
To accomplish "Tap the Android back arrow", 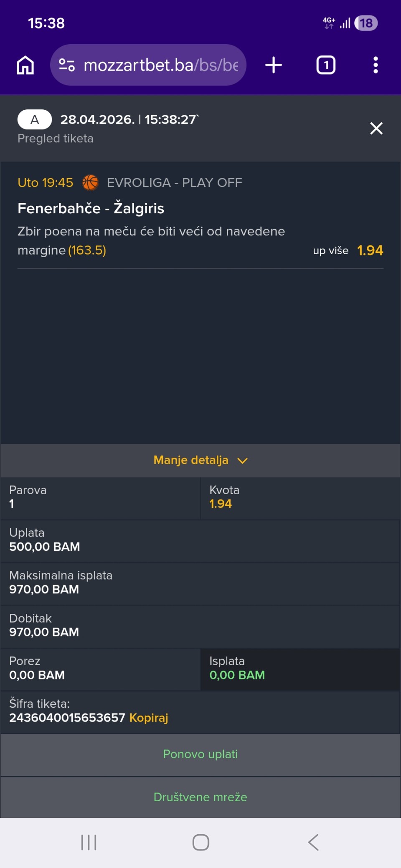I will pyautogui.click(x=313, y=842).
